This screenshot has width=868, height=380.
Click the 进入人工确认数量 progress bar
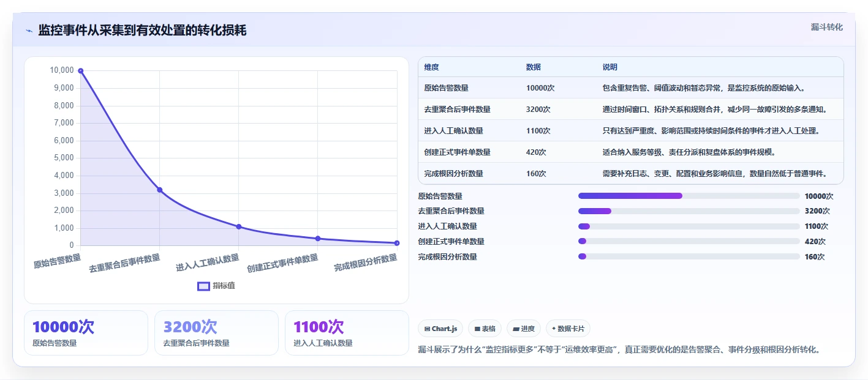(689, 226)
